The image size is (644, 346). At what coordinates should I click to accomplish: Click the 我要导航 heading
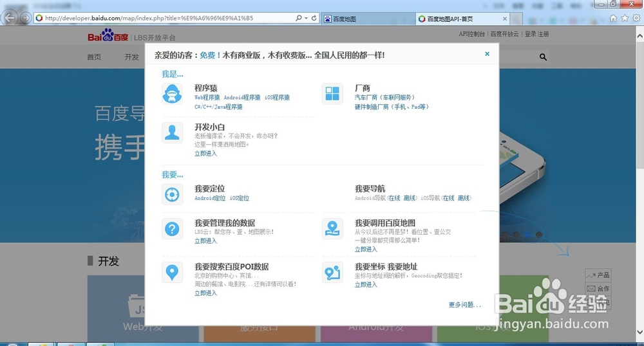(x=370, y=188)
